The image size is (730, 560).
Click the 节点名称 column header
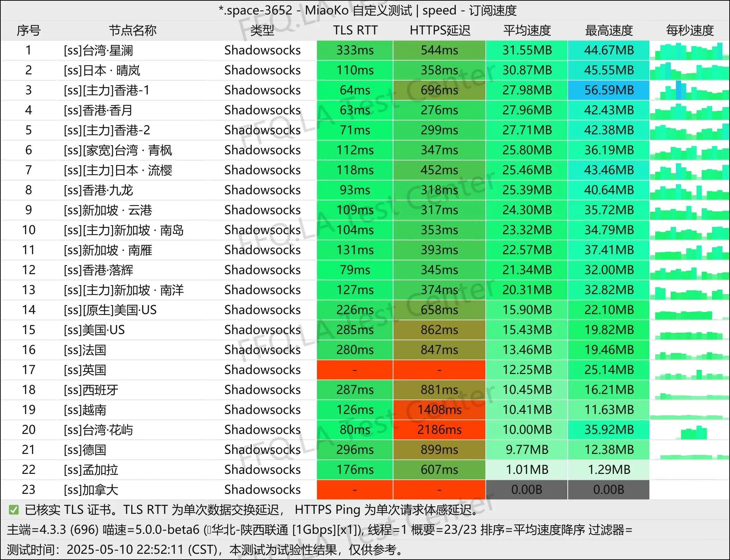pos(133,30)
